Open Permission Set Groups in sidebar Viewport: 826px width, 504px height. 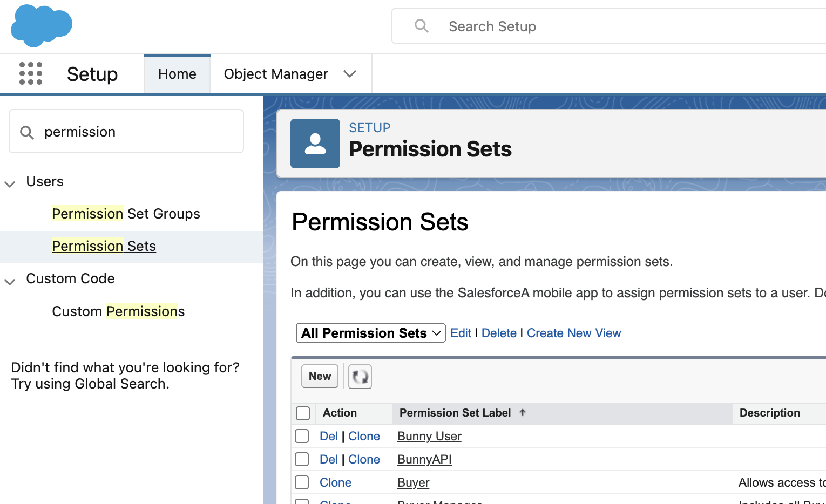126,214
